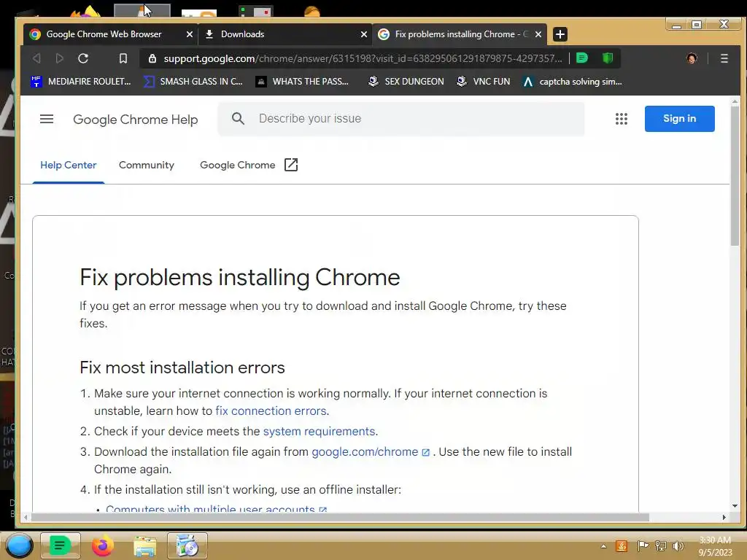Viewport: 747px width, 560px height.
Task: Click the search magnifier icon
Action: [238, 119]
